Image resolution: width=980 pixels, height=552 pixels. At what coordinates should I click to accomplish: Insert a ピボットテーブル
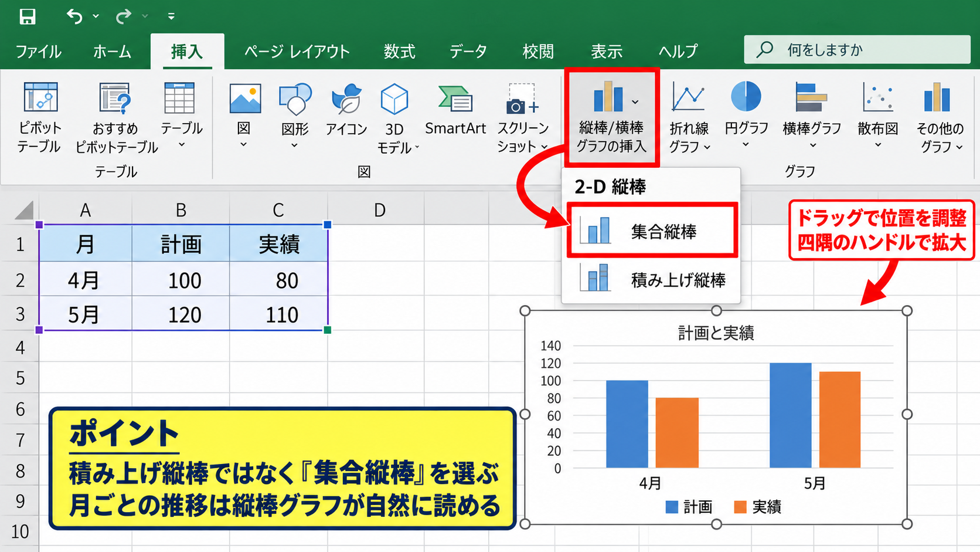pyautogui.click(x=40, y=117)
